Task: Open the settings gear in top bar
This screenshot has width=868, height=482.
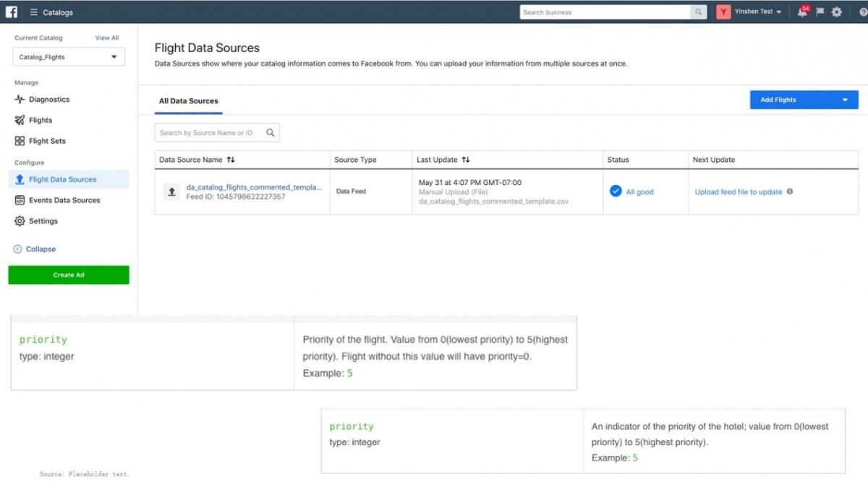Action: pyautogui.click(x=837, y=12)
